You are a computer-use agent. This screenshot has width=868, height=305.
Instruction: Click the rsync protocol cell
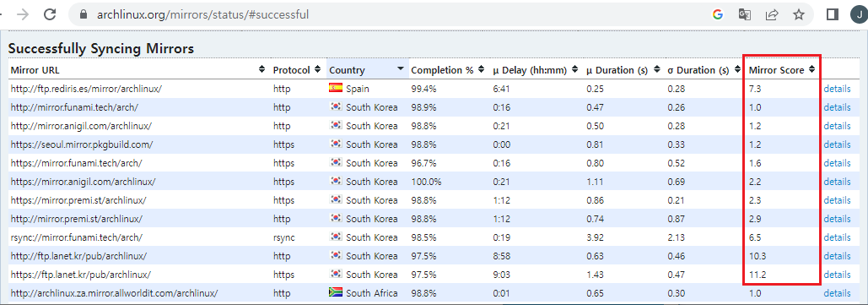(x=284, y=237)
